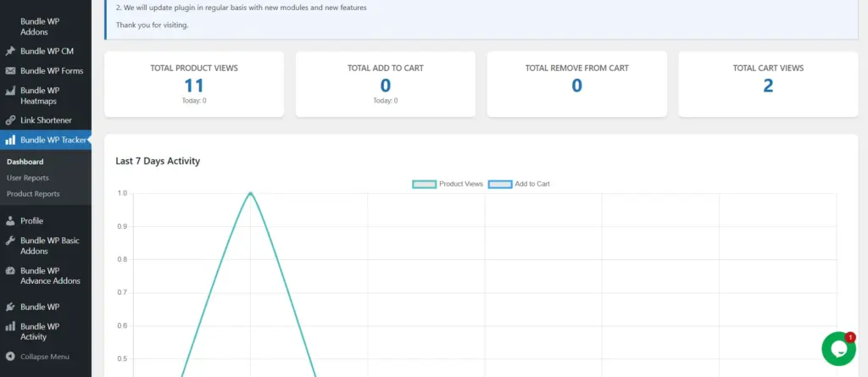Click the chart peak data point at 1.0
This screenshot has height=377, width=868.
tap(251, 193)
